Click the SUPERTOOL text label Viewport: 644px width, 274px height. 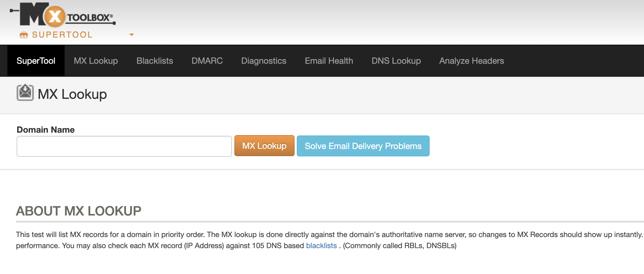click(62, 35)
